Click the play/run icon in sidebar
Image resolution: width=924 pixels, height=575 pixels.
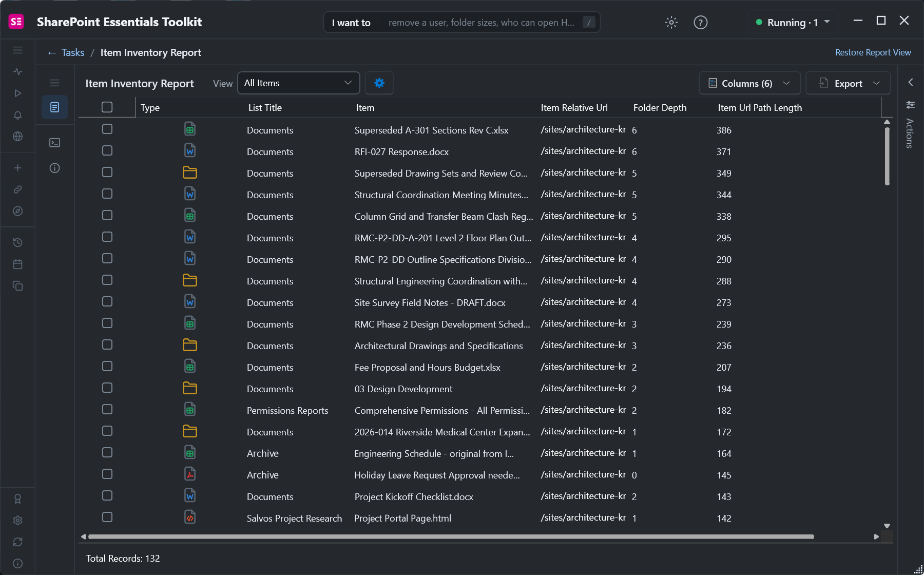(18, 93)
